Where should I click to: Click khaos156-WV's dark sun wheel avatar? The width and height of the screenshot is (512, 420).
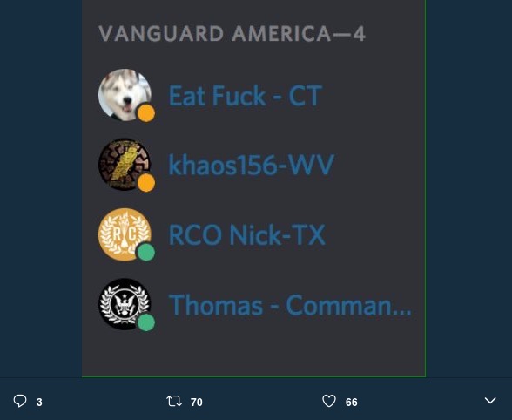pyautogui.click(x=125, y=165)
